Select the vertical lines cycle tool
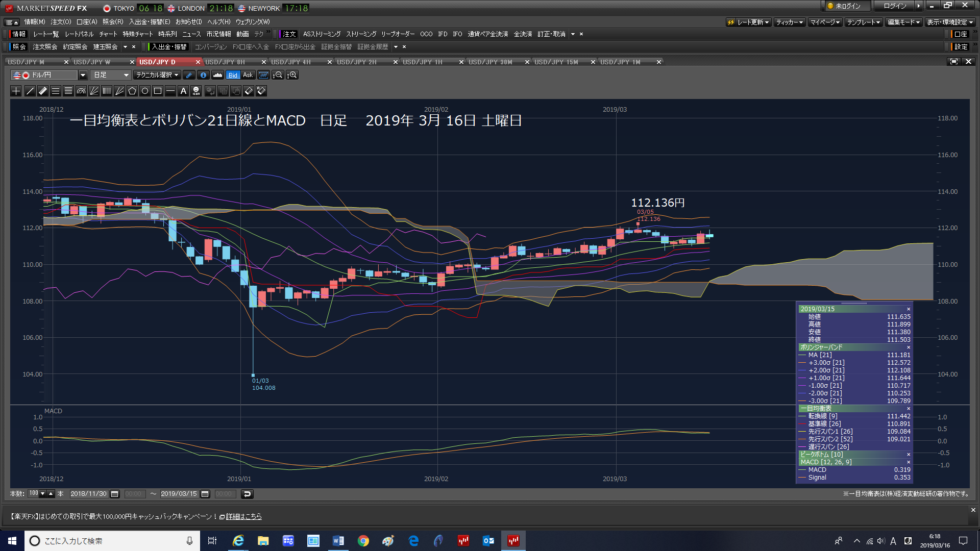Image resolution: width=980 pixels, height=551 pixels. click(107, 91)
